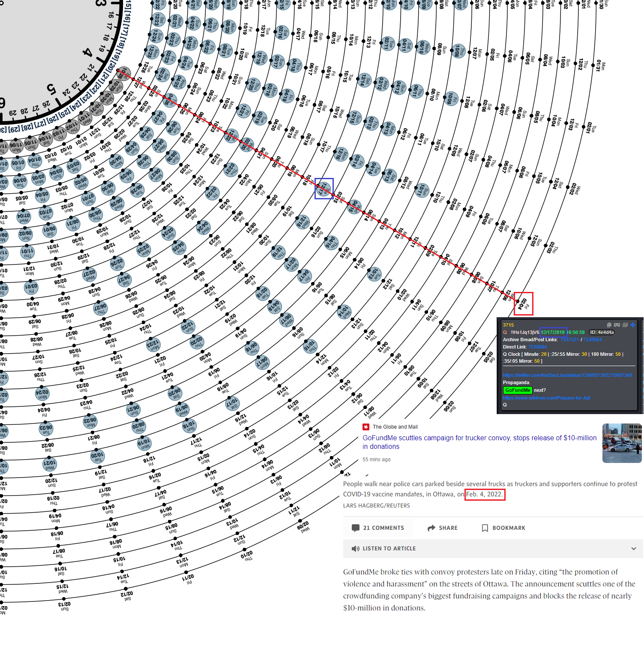Open the GoFundMe scuttles campaign headline
The image size is (644, 646).
coord(479,442)
